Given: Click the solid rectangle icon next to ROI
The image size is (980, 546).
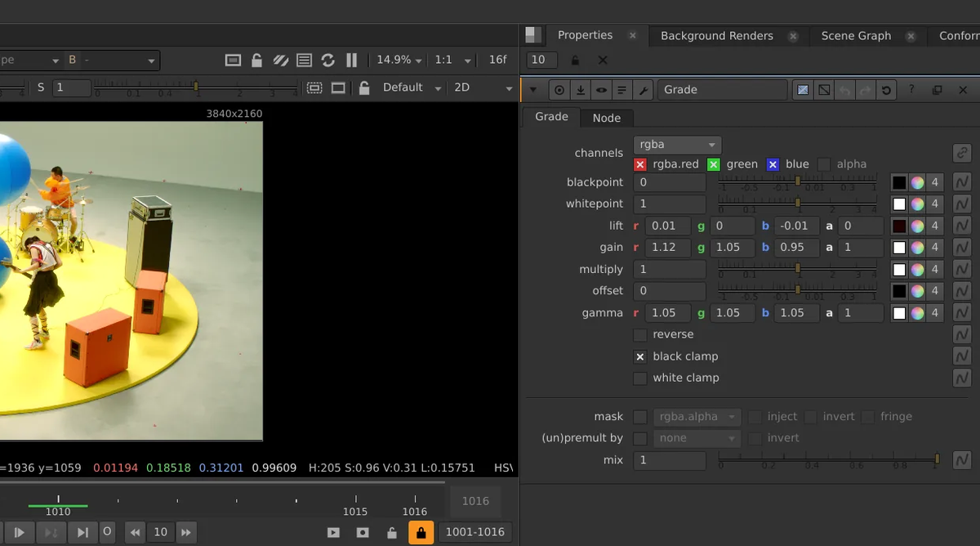Looking at the screenshot, I should (x=338, y=87).
